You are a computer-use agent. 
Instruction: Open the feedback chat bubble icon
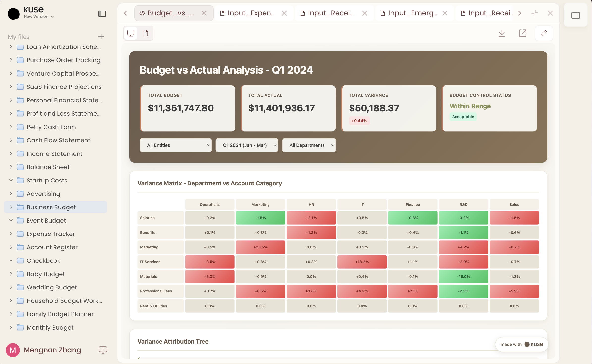click(103, 350)
